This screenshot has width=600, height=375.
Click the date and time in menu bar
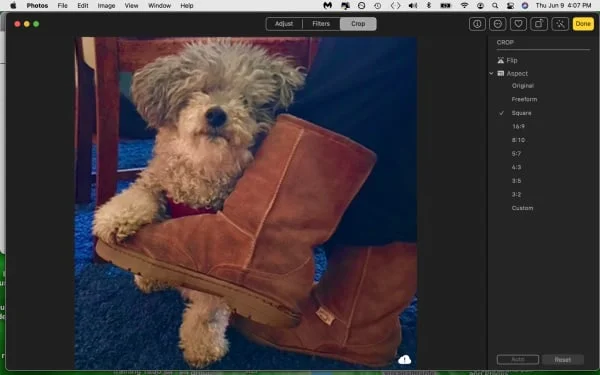click(563, 5)
